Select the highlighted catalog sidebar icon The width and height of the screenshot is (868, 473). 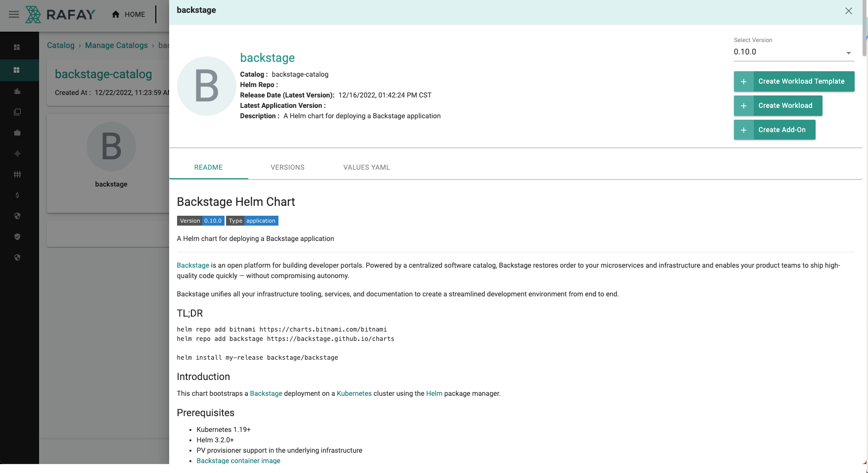point(17,70)
